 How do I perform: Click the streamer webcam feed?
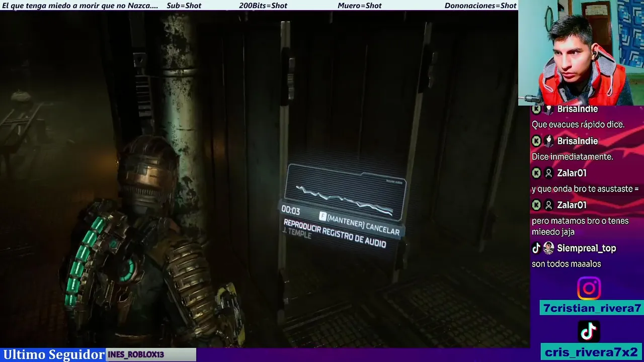pos(581,52)
